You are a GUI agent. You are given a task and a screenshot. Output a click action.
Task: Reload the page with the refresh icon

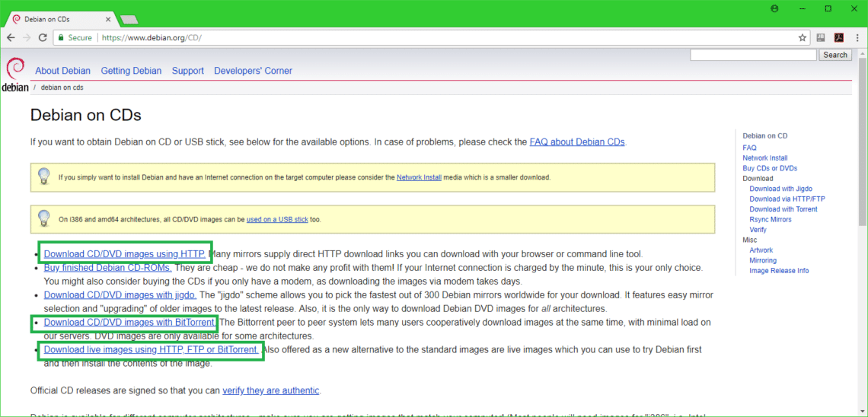tap(42, 37)
